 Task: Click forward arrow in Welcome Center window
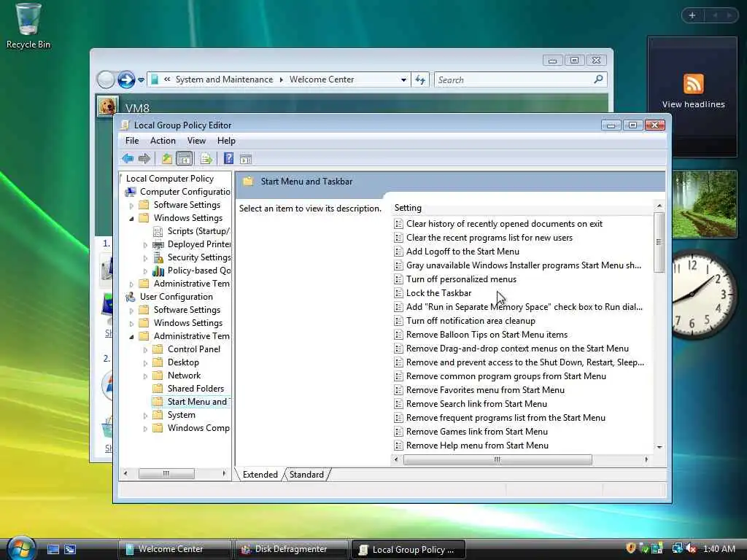click(x=126, y=79)
